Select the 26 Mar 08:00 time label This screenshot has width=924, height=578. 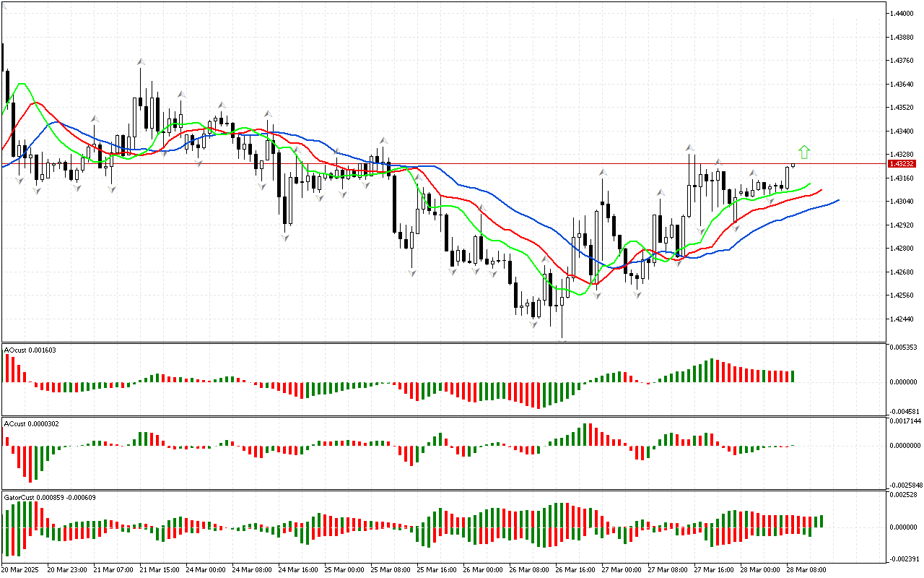click(529, 570)
